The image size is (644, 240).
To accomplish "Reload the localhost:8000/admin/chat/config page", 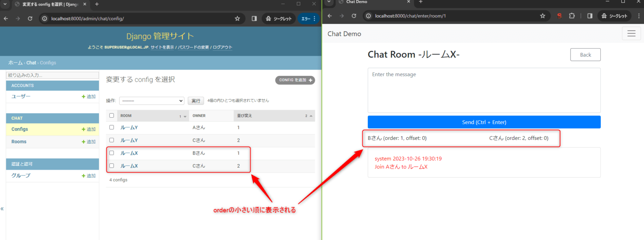I will pyautogui.click(x=30, y=18).
